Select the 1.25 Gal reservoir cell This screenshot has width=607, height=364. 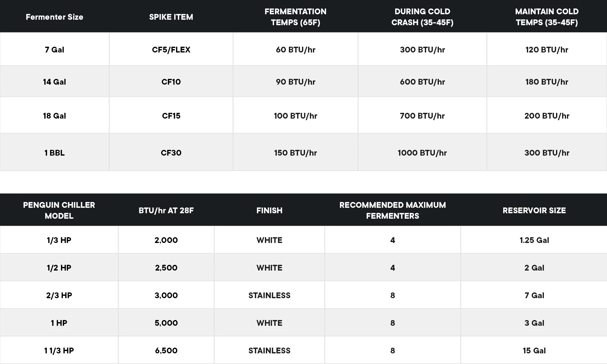tap(534, 240)
